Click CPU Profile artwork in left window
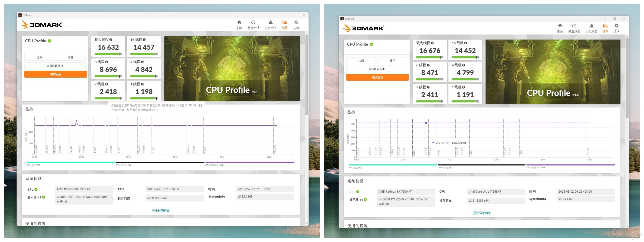This screenshot has height=242, width=644. 232,69
